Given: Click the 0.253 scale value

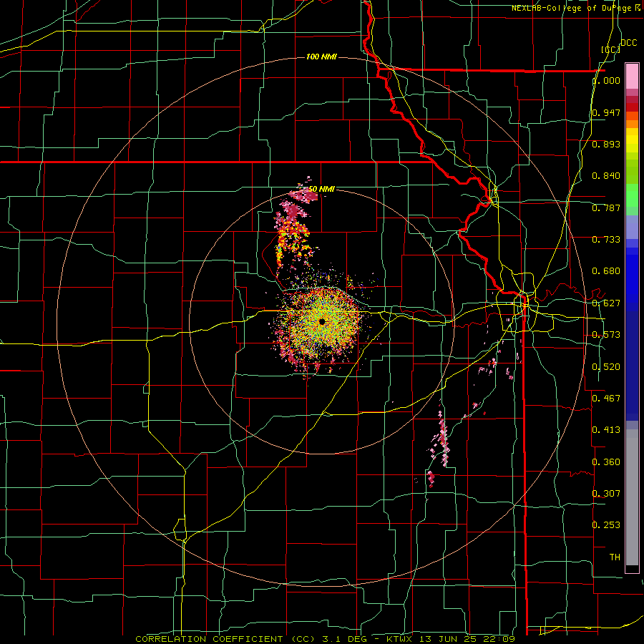Looking at the screenshot, I should coord(606,525).
